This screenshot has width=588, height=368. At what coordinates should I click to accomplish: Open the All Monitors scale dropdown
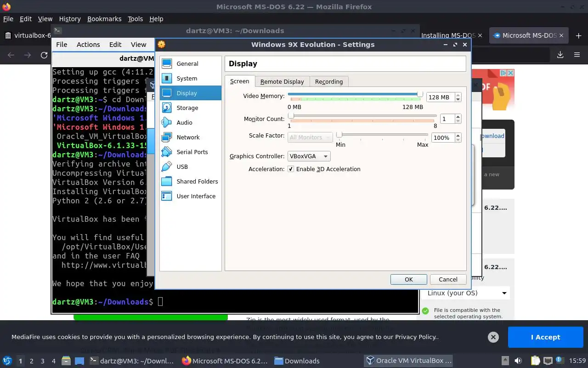tap(310, 137)
